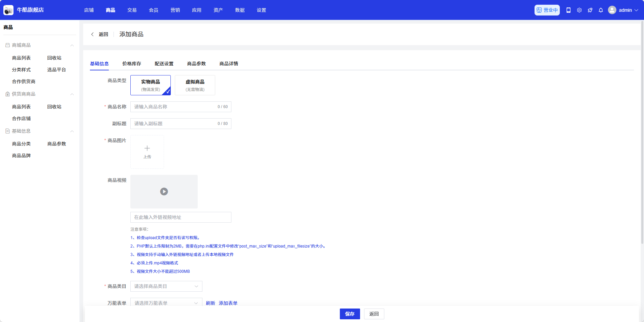Open the 营销 top menu
Image resolution: width=644 pixels, height=322 pixels.
tap(175, 10)
